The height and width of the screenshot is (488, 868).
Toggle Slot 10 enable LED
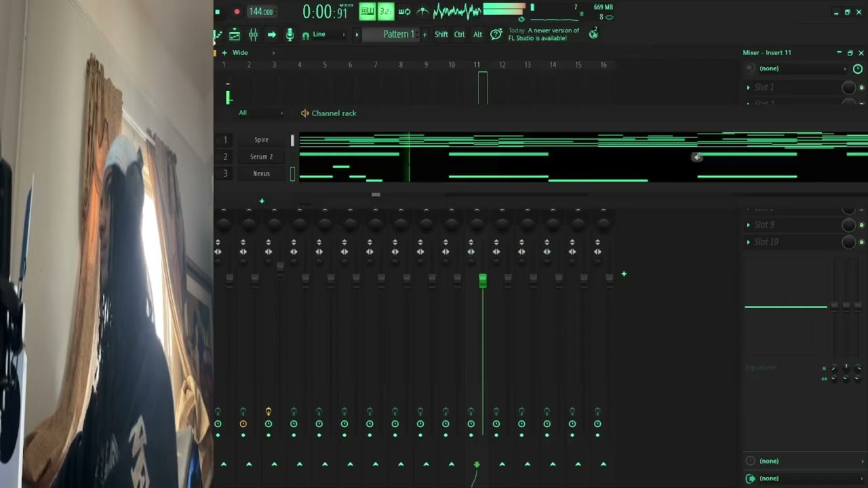(x=862, y=242)
